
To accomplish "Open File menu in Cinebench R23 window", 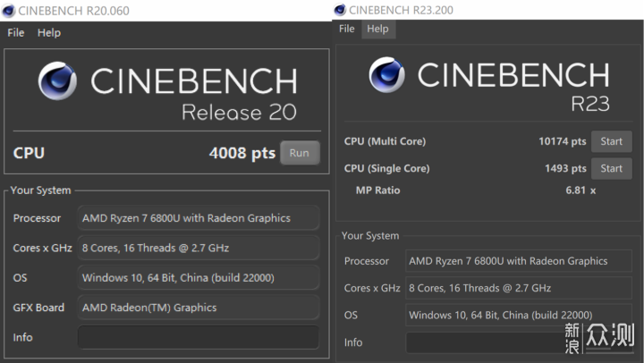I will click(x=347, y=29).
